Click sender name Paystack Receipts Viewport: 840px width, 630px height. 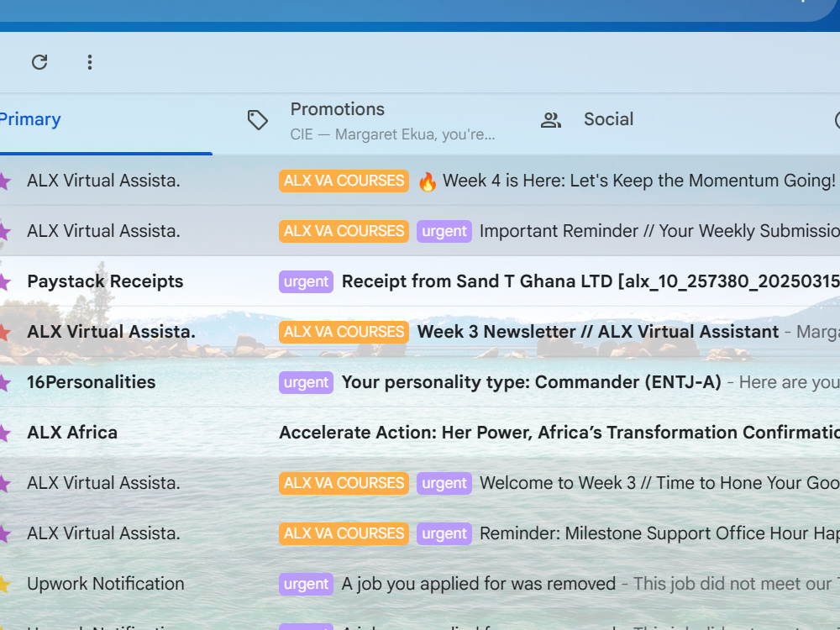click(x=105, y=281)
